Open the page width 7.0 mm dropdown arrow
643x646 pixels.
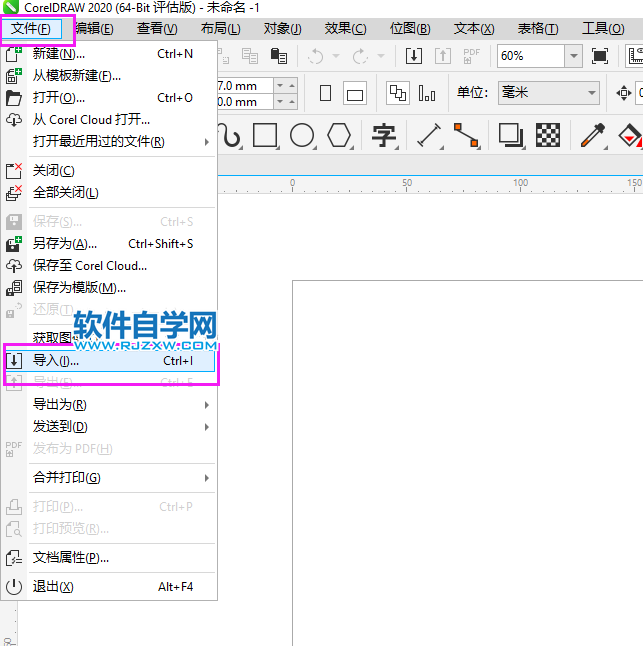[x=280, y=86]
